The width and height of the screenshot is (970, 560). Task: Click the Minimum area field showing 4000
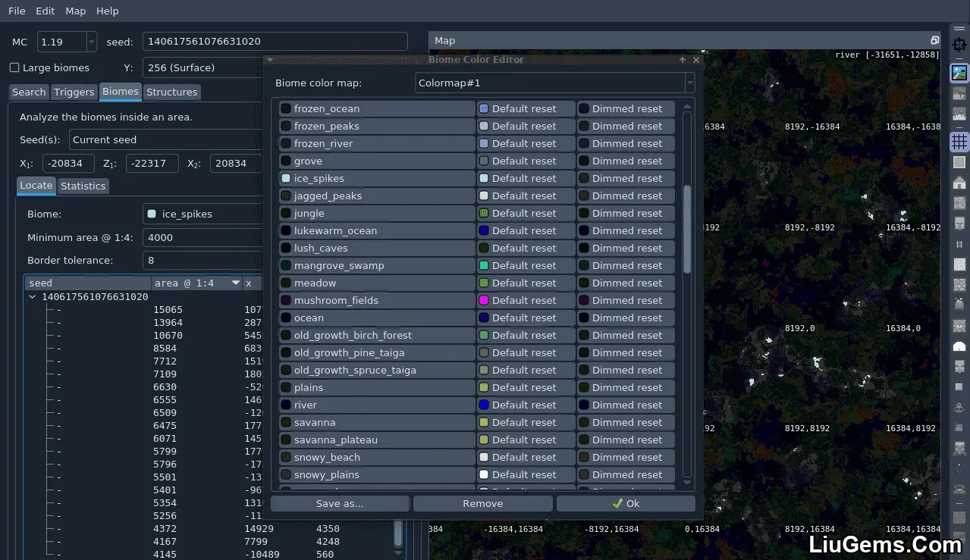pyautogui.click(x=202, y=237)
